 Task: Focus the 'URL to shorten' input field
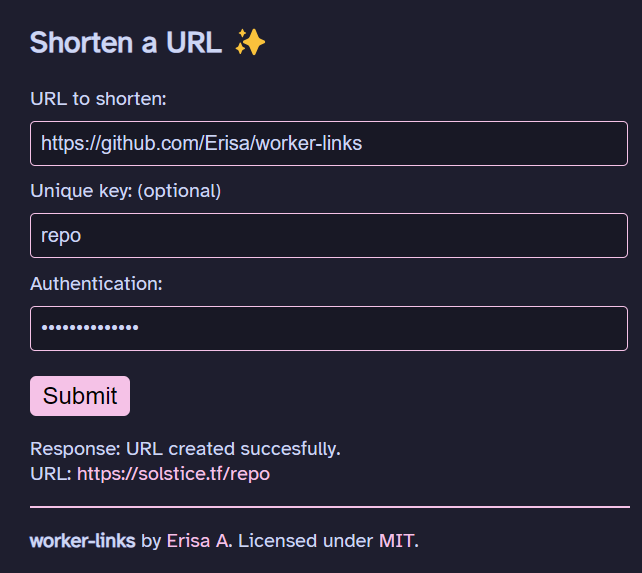click(328, 143)
